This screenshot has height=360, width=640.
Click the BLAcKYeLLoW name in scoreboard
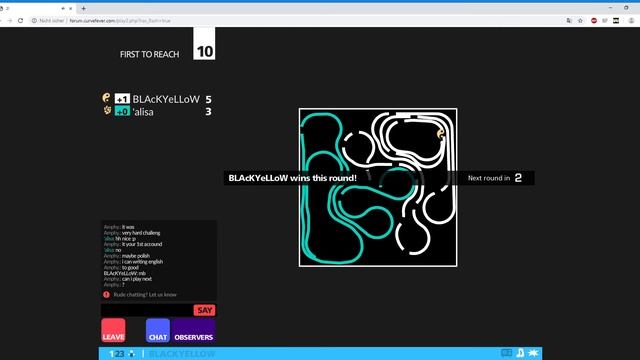[166, 99]
